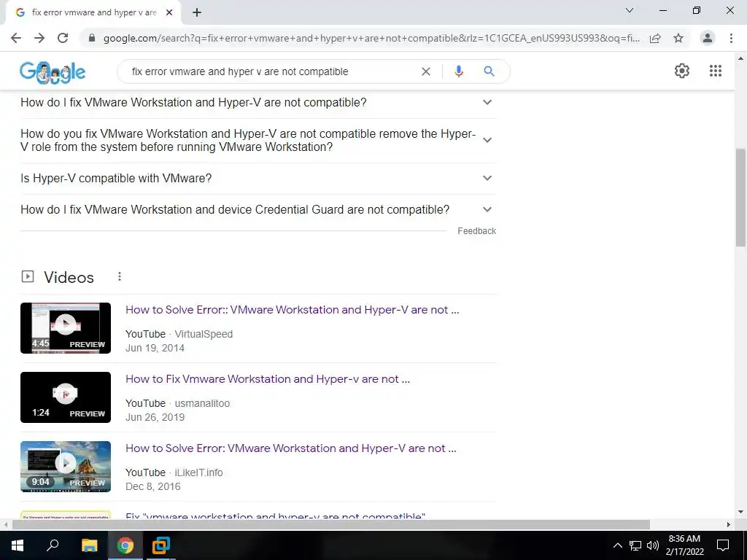747x560 pixels.
Task: Open Chrome's three-dot menu
Action: click(x=731, y=38)
